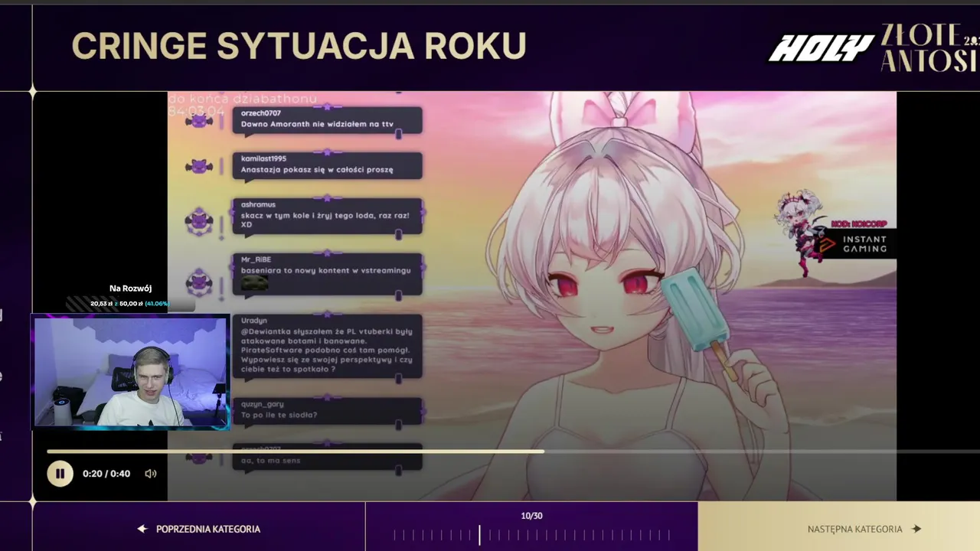This screenshot has width=980, height=551.
Task: Click the left arrow beside Poprzednia Kategoria
Action: [142, 529]
